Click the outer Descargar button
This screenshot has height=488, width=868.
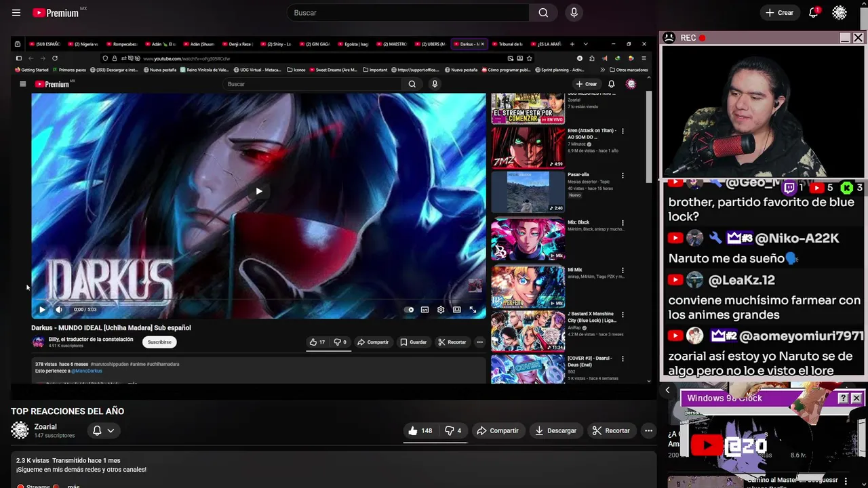pos(555,430)
